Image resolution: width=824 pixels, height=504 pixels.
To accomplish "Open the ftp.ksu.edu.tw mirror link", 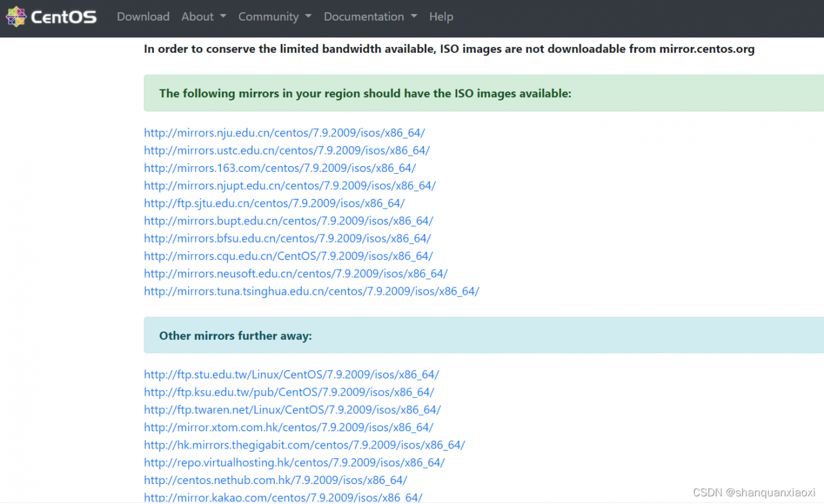I will (x=289, y=392).
